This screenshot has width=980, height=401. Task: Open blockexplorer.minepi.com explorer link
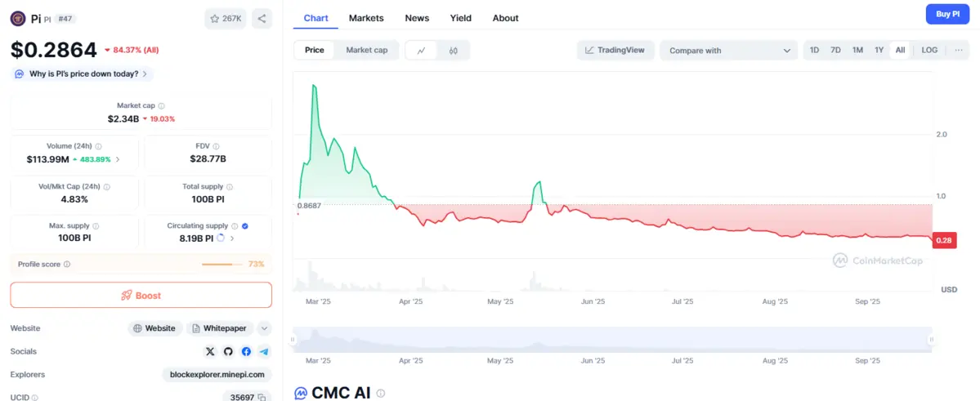coord(217,374)
